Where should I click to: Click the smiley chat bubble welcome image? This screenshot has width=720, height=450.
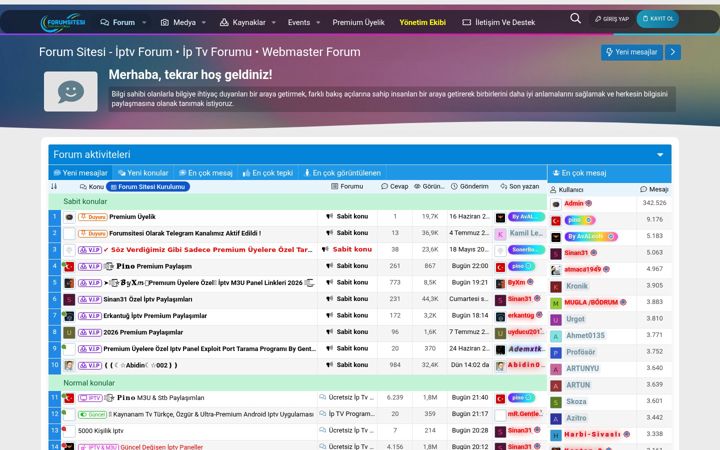71,91
